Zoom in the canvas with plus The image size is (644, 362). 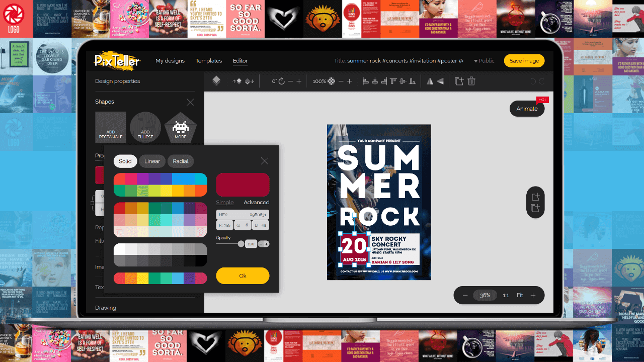pyautogui.click(x=533, y=295)
